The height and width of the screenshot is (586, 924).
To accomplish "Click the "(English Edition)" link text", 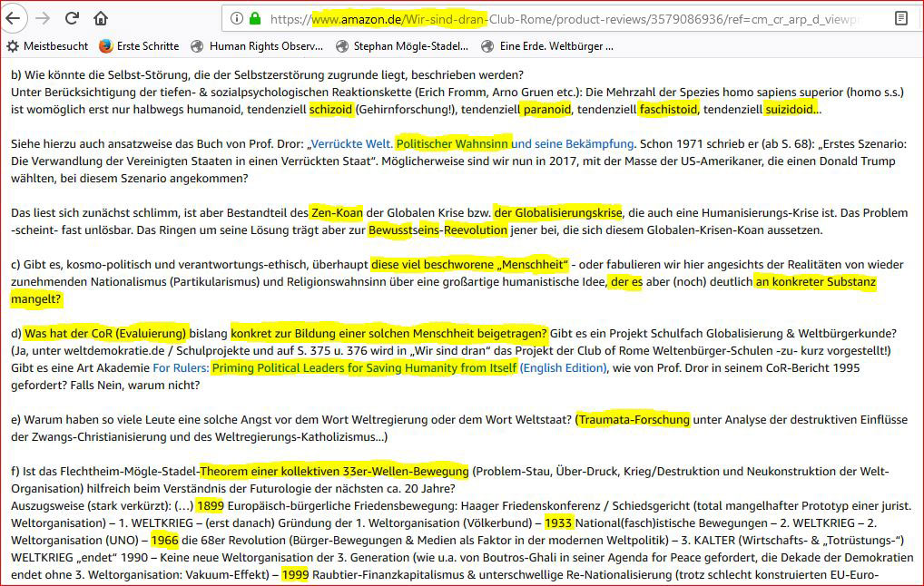I will (x=563, y=367).
